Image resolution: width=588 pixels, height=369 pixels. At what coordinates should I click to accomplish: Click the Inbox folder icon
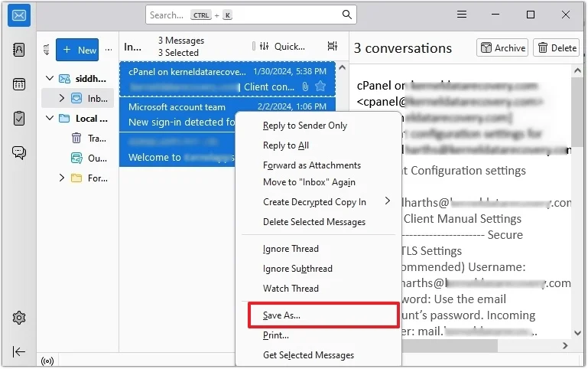[x=76, y=98]
